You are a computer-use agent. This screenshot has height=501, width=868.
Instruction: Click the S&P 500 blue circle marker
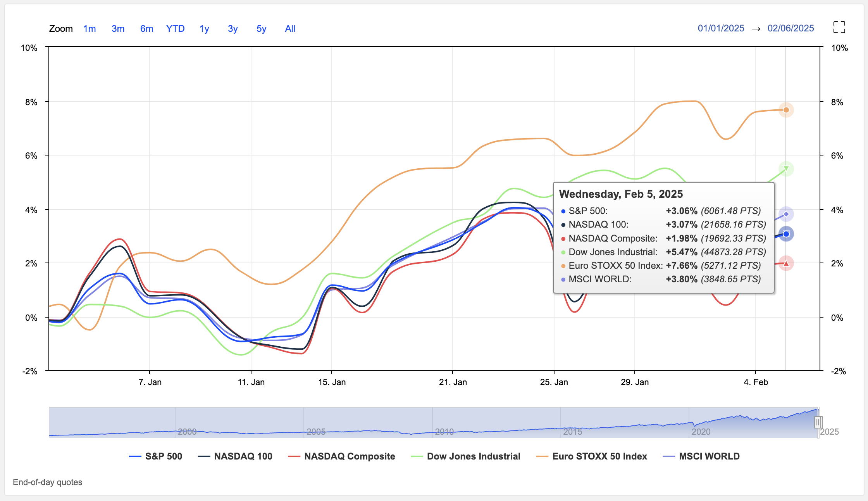pos(786,234)
